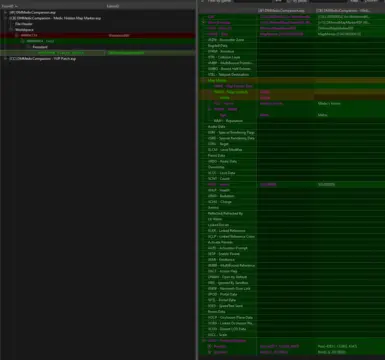Select the red-highlighted worldspace record row
Viewport: 385px width, 360px height.
tap(97, 35)
